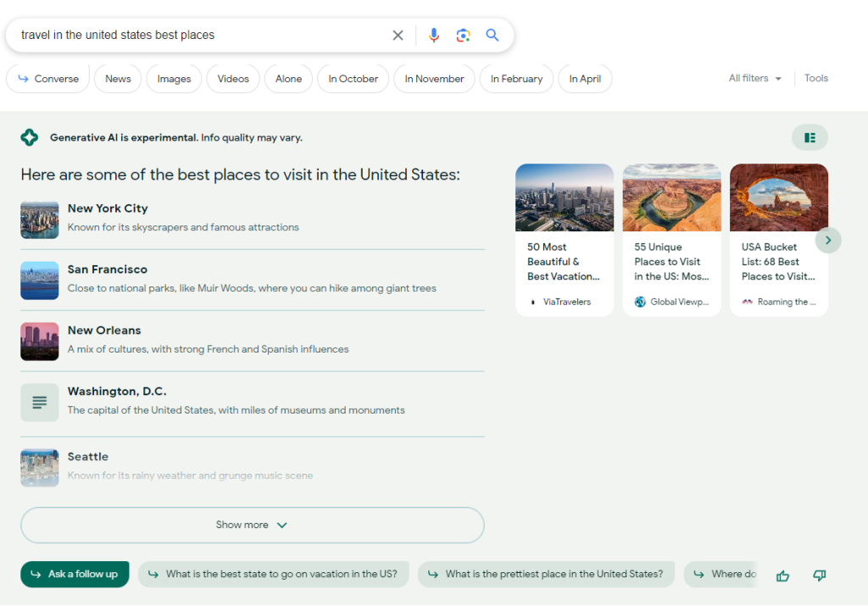Click the generative AI sparkle icon

30,137
